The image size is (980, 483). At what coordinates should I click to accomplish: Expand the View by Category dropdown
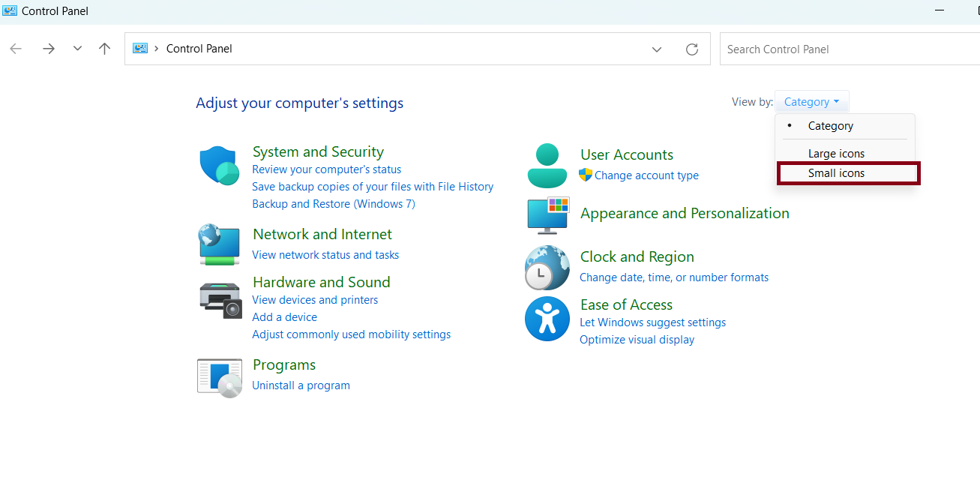(811, 102)
